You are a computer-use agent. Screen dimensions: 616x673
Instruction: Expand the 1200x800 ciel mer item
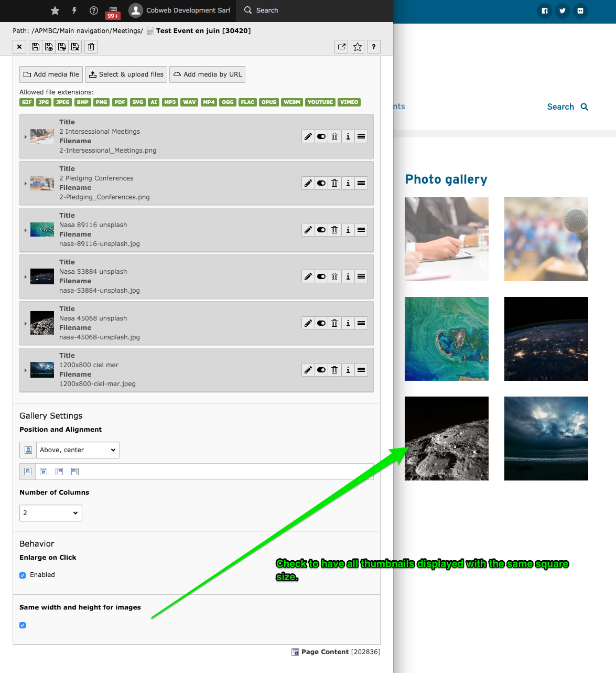coord(25,370)
